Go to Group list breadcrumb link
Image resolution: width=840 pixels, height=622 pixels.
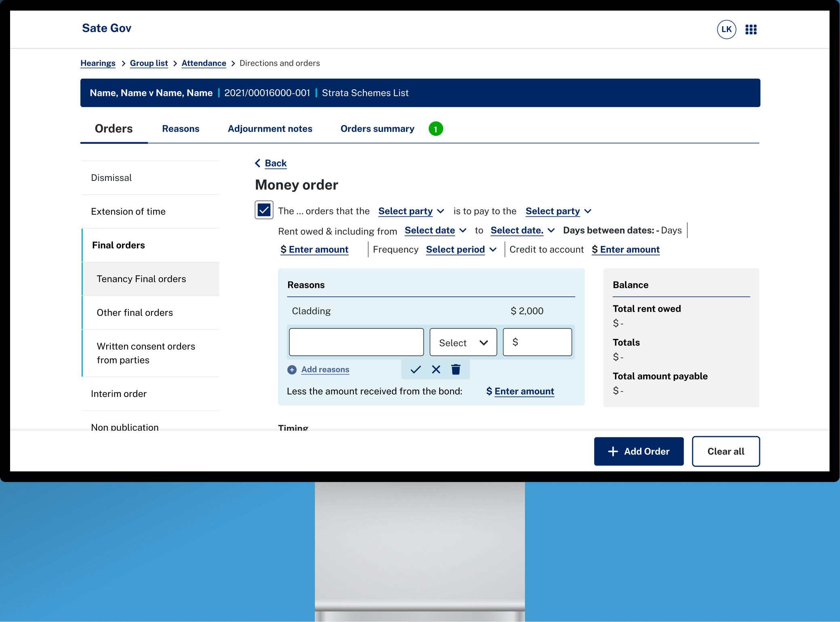[x=149, y=63]
